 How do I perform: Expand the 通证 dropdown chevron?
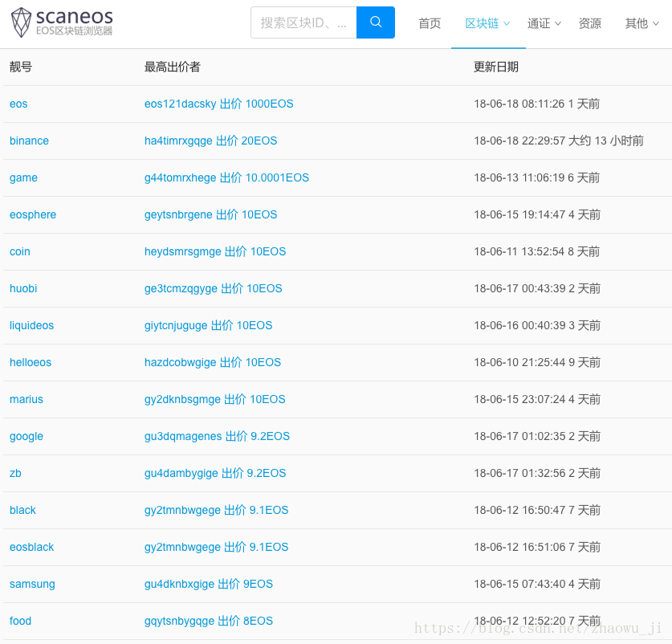pos(557,23)
